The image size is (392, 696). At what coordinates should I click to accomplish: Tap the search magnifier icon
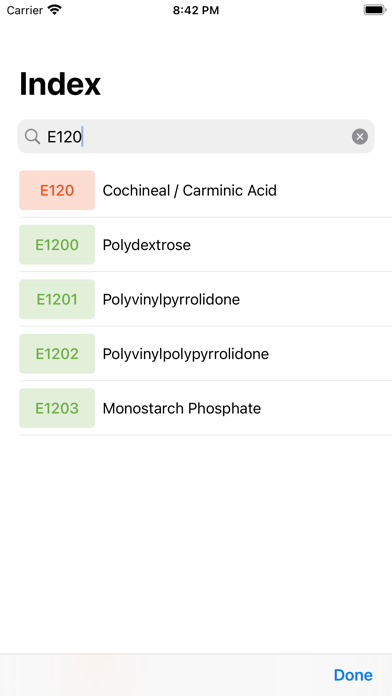tap(32, 137)
